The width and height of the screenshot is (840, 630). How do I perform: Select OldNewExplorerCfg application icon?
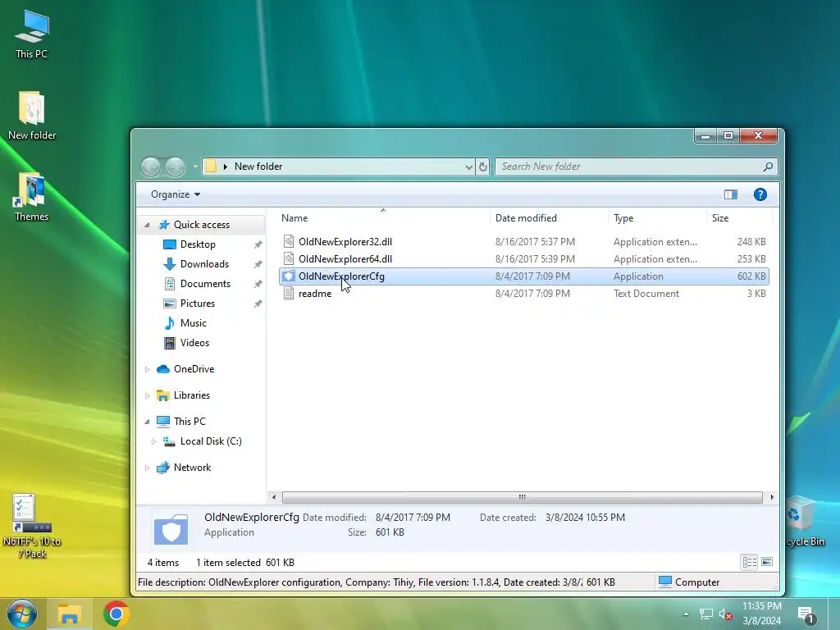pos(289,276)
